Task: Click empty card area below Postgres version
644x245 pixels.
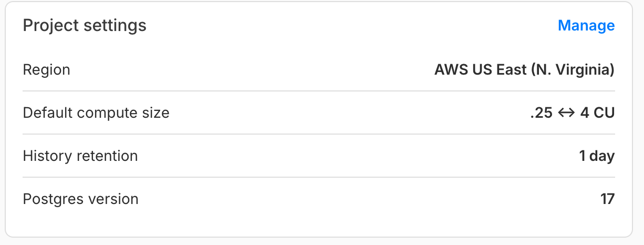Action: click(319, 223)
